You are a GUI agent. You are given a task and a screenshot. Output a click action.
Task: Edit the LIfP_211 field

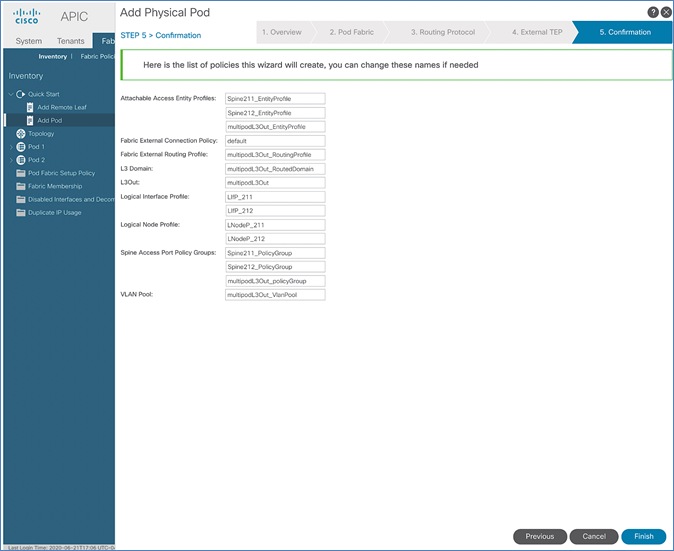[275, 197]
